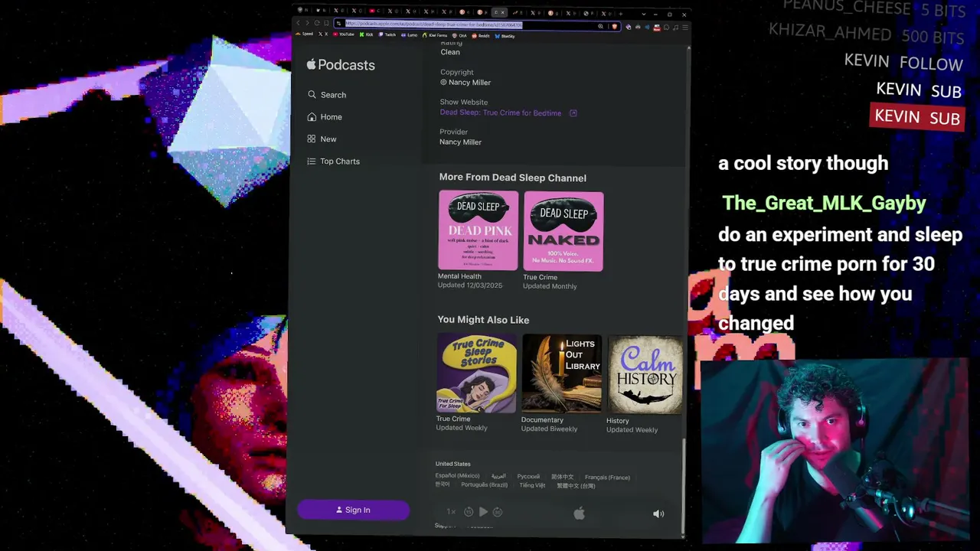Click the browser address bar URL
Screen dimensions: 980x551
click(x=434, y=24)
